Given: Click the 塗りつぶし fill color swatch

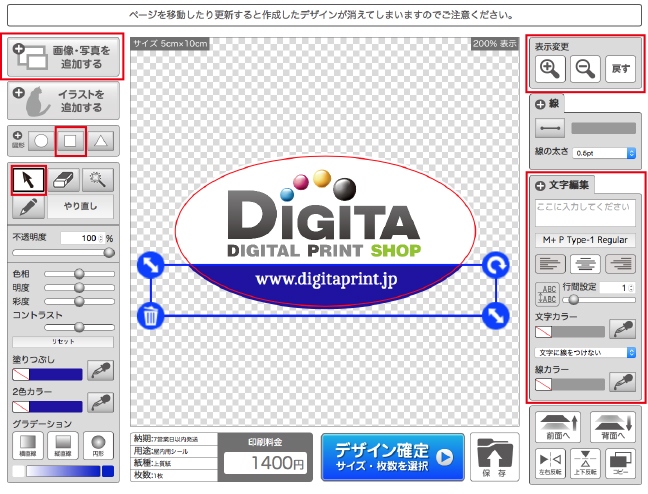Looking at the screenshot, I should (47, 374).
